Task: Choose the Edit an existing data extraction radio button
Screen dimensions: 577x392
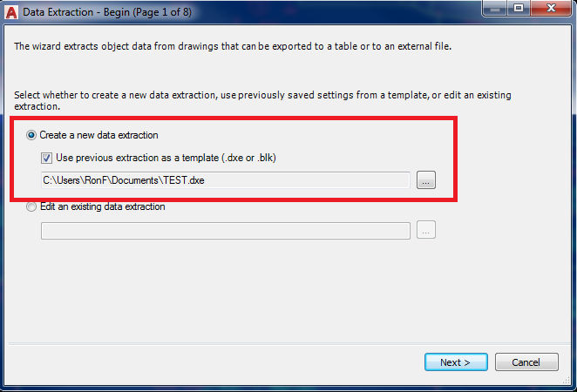Action: (x=31, y=206)
